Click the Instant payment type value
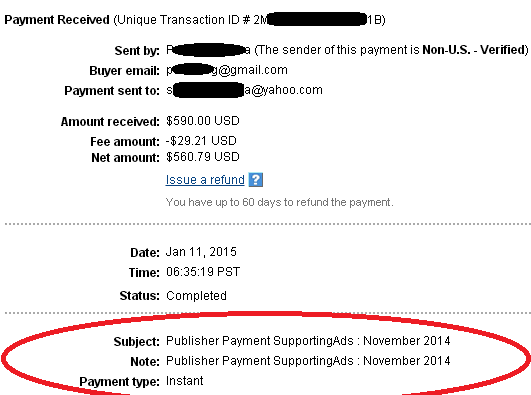The height and width of the screenshot is (395, 531). (185, 381)
